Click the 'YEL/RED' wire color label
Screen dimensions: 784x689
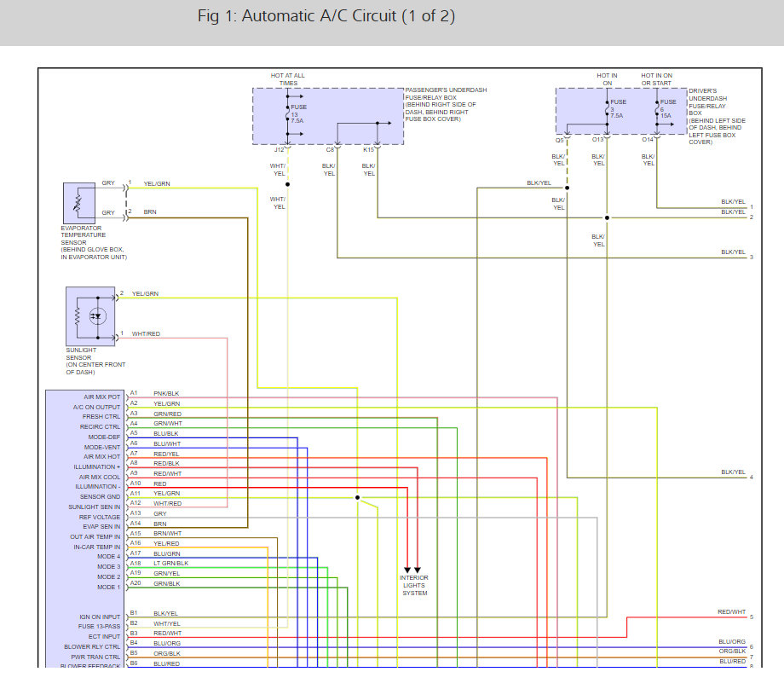point(166,544)
